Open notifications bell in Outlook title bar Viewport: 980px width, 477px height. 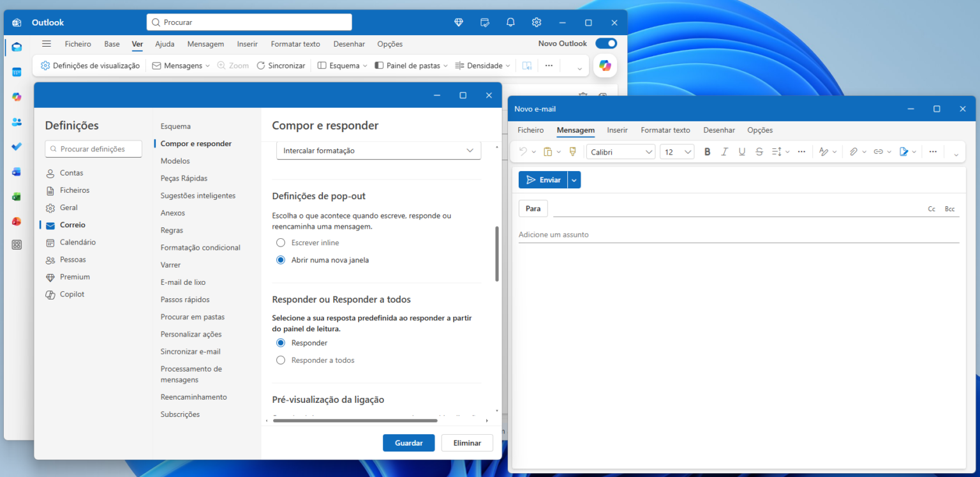pos(510,22)
